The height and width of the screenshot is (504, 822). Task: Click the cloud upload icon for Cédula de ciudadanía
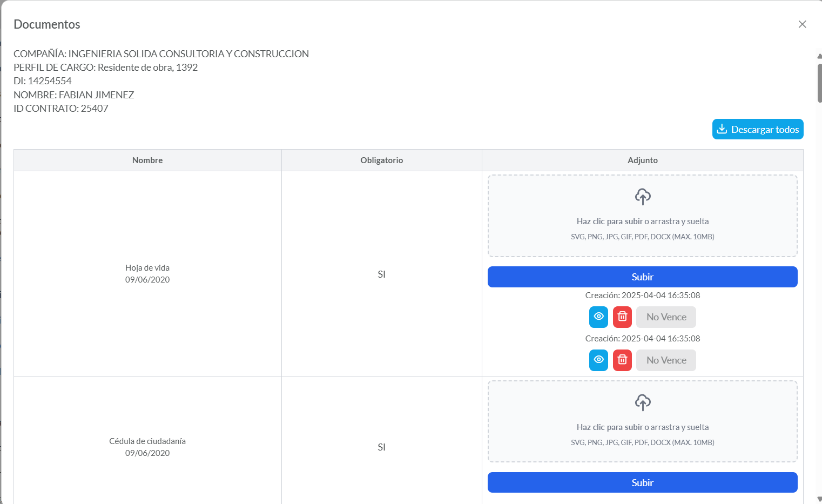(x=642, y=402)
